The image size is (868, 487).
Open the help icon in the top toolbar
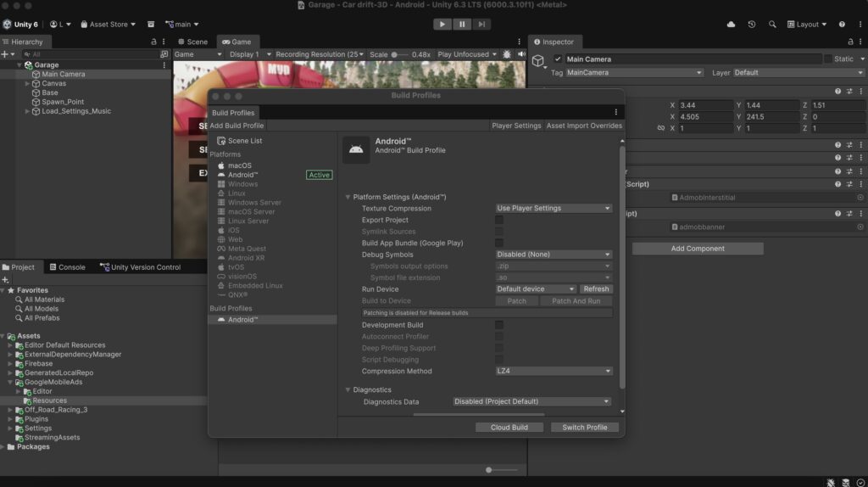pyautogui.click(x=842, y=25)
